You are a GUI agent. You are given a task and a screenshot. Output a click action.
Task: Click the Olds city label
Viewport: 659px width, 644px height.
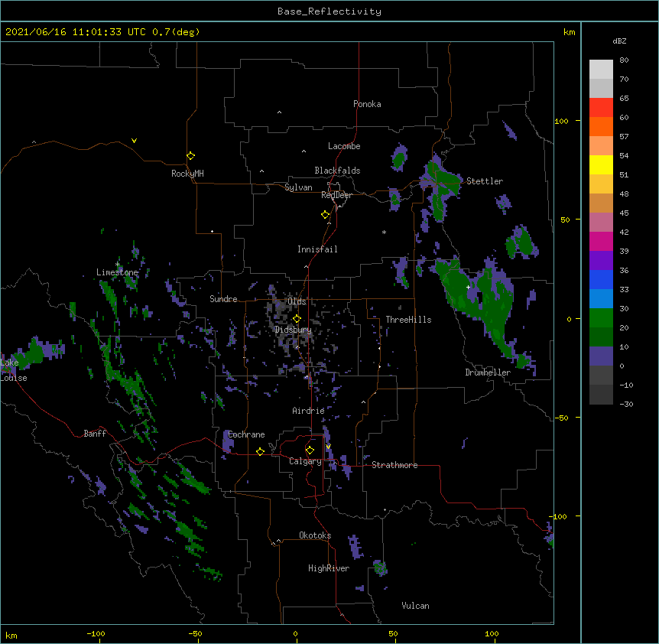click(297, 301)
